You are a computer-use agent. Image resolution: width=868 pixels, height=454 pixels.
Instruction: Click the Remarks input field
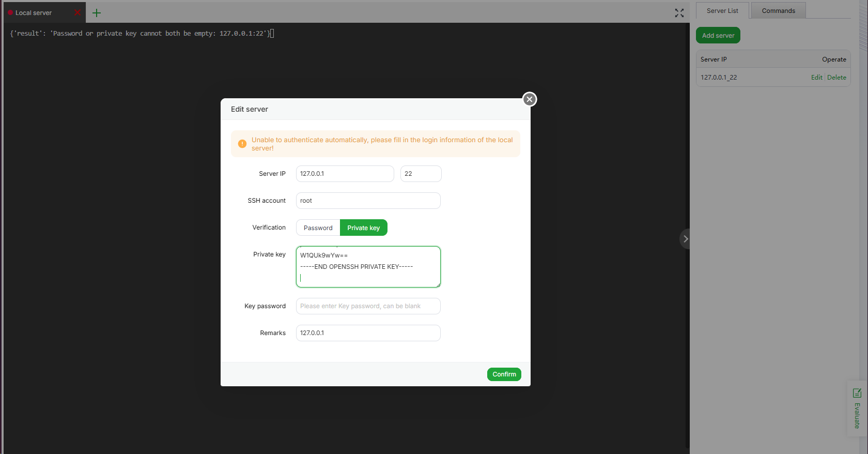click(368, 333)
